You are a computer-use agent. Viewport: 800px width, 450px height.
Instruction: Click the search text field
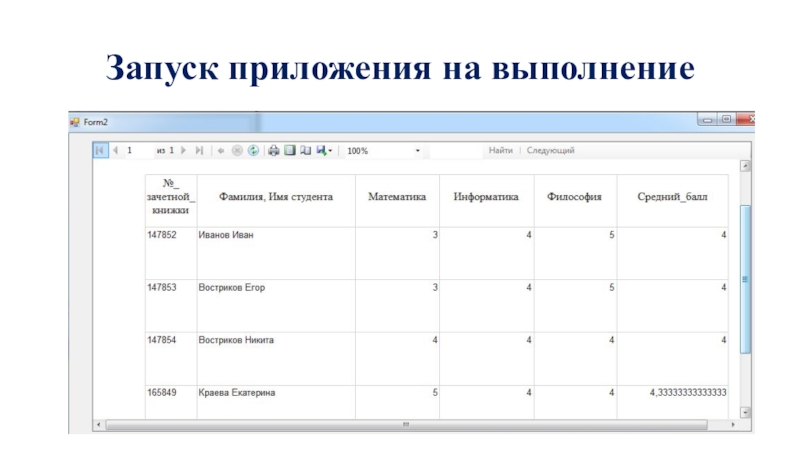[455, 151]
